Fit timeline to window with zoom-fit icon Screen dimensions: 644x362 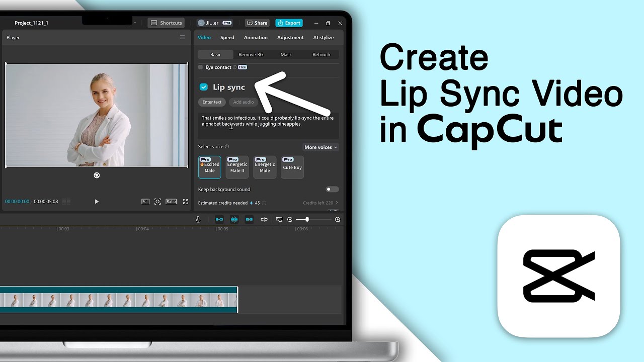tap(279, 219)
